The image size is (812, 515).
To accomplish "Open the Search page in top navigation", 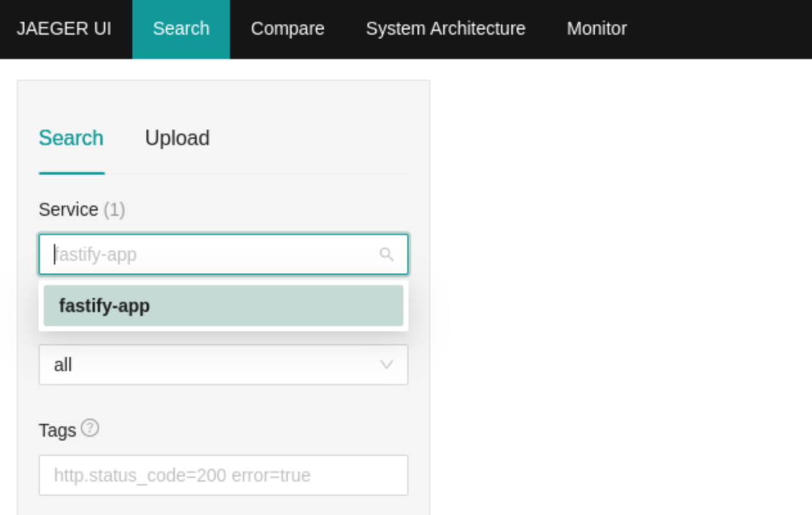I will tap(181, 29).
